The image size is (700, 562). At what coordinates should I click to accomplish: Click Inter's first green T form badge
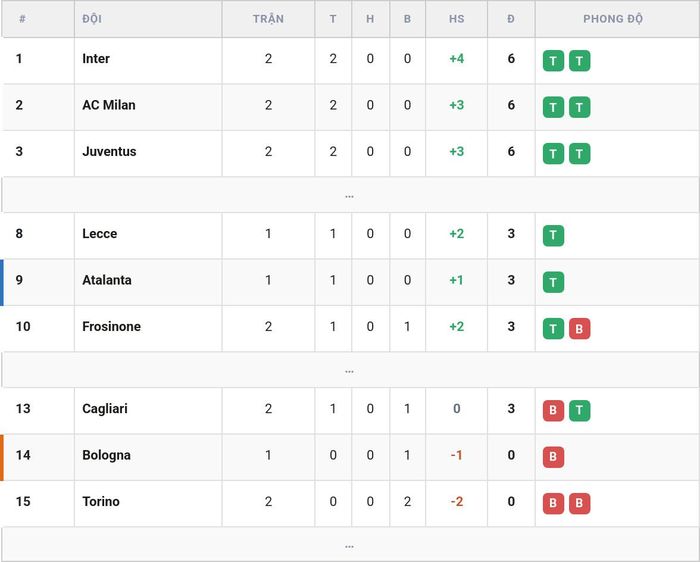553,61
